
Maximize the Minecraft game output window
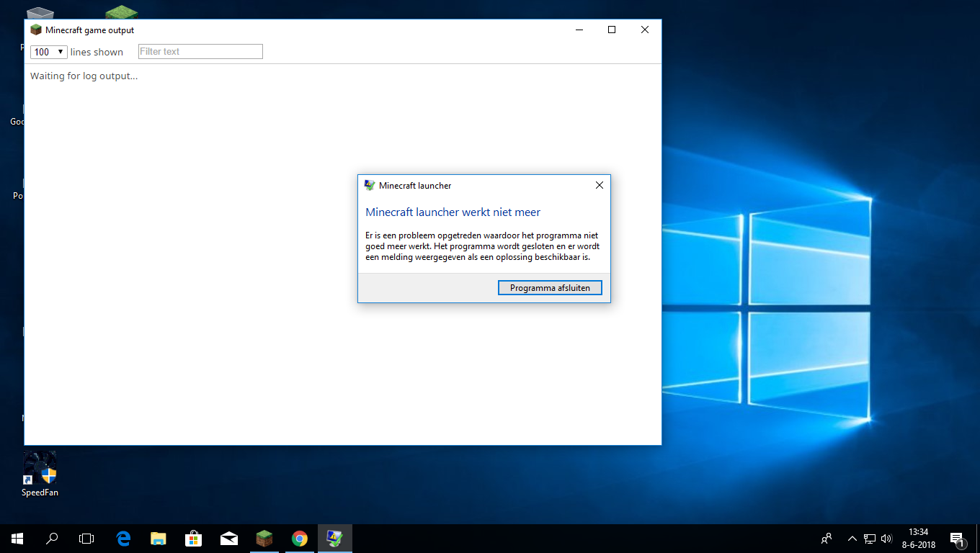point(612,30)
